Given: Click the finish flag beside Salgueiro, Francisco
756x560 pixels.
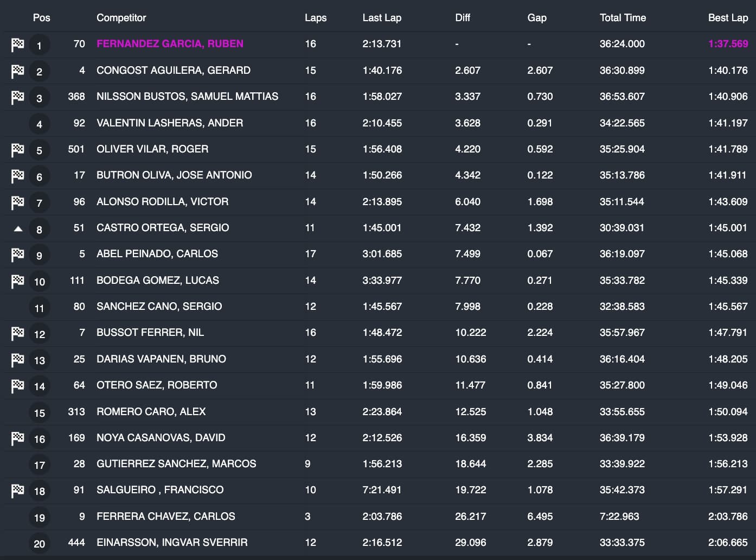Looking at the screenshot, I should (17, 491).
